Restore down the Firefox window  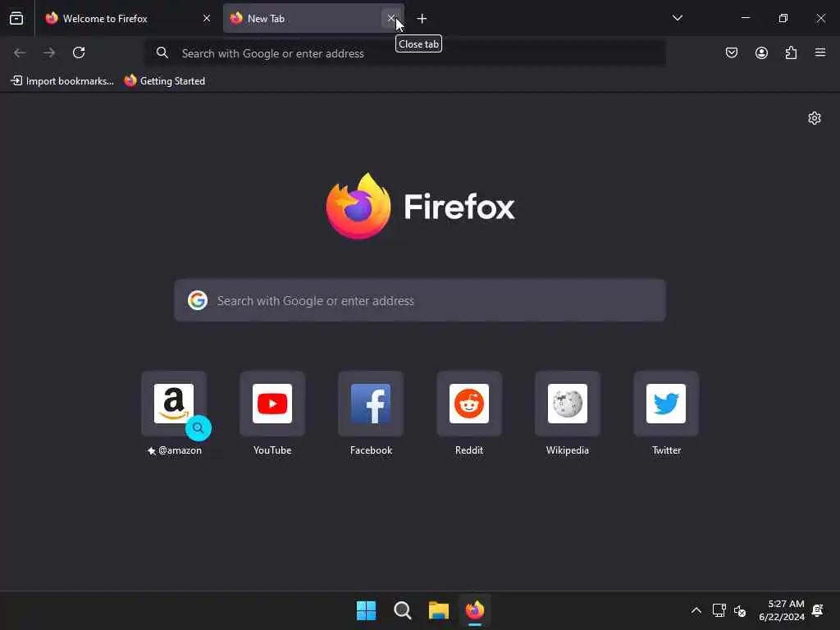[x=783, y=18]
